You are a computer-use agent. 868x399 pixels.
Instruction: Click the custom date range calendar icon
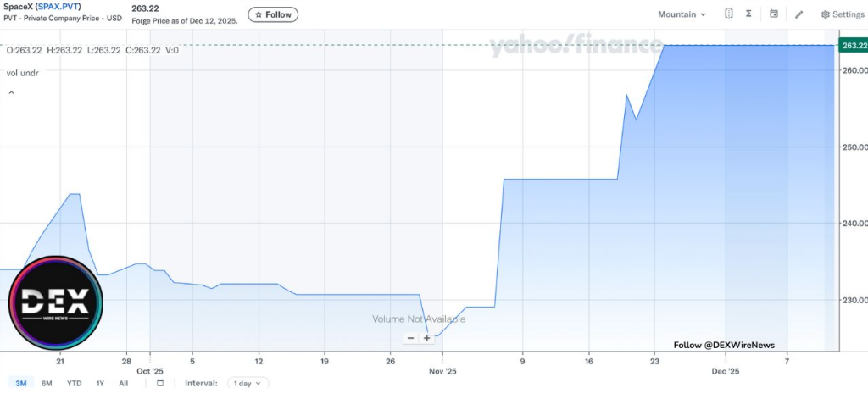(160, 383)
